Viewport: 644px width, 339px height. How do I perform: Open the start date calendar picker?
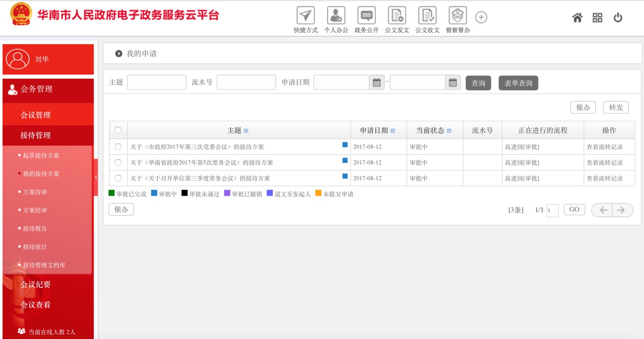click(377, 82)
